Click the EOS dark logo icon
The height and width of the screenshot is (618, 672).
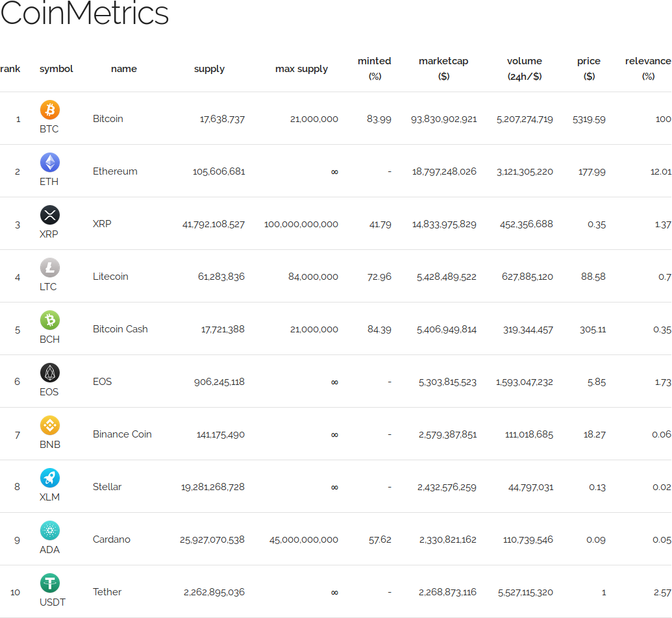point(50,373)
